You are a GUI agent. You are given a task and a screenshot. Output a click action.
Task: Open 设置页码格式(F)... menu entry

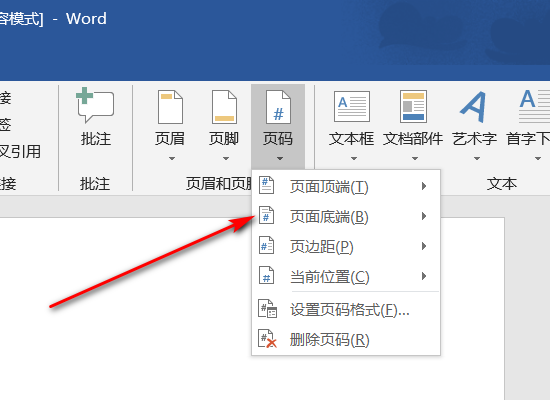pyautogui.click(x=346, y=309)
